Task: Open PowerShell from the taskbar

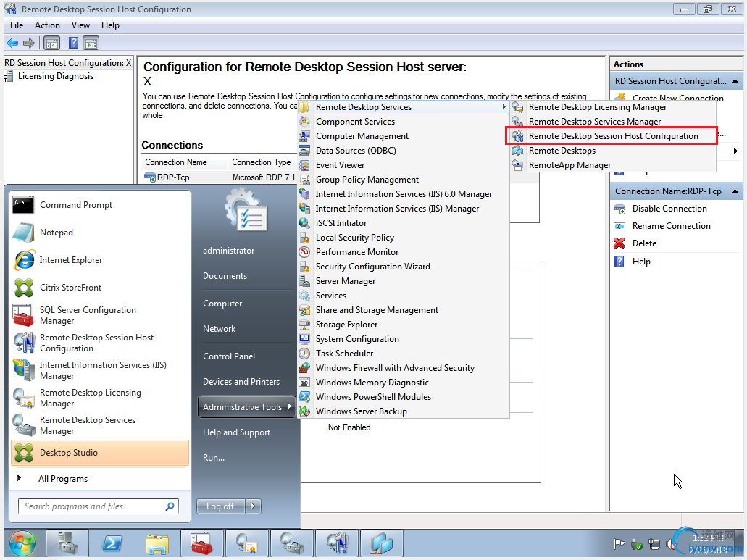Action: coord(112,543)
